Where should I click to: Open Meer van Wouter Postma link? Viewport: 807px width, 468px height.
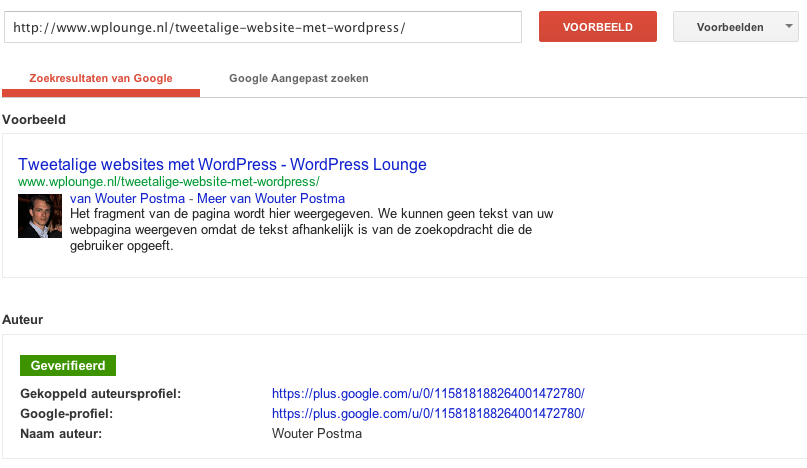271,198
